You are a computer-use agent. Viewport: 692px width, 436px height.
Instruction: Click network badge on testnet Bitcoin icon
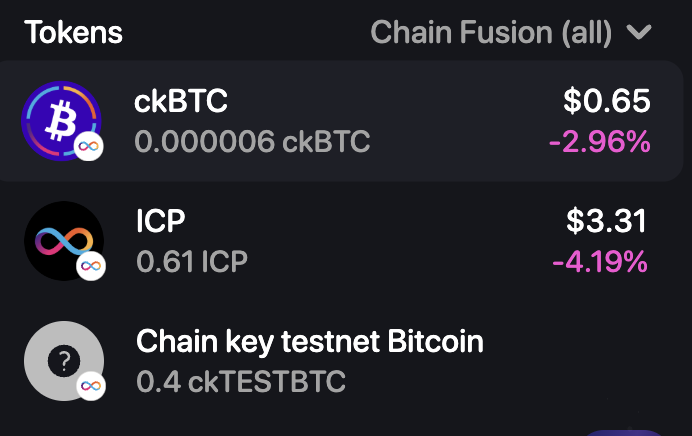click(x=92, y=386)
